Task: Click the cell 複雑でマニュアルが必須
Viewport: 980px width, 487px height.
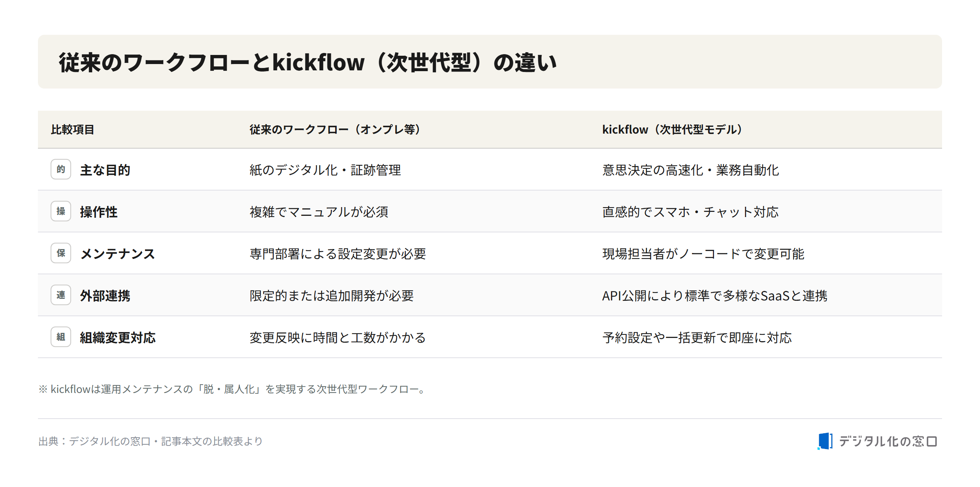Action: pyautogui.click(x=319, y=212)
